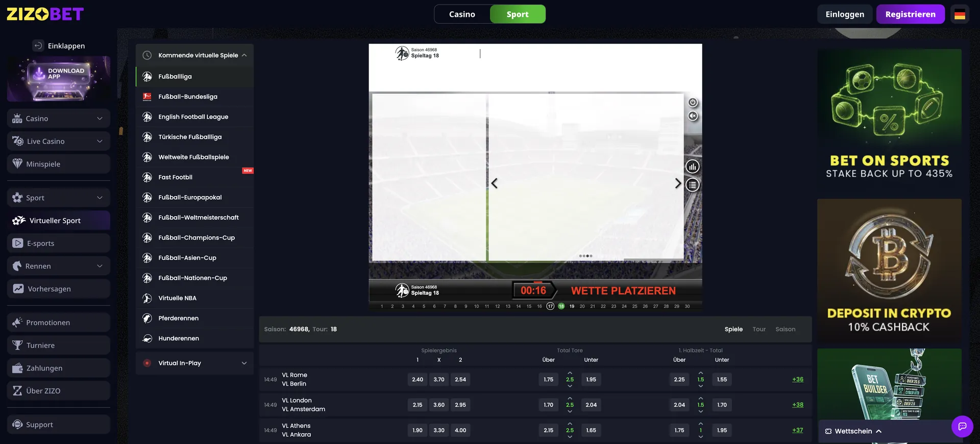
Task: Open Support in the sidebar
Action: [x=59, y=425]
